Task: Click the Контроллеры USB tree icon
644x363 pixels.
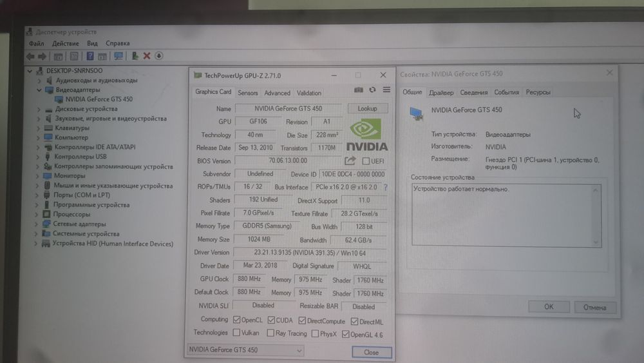Action: (x=47, y=157)
